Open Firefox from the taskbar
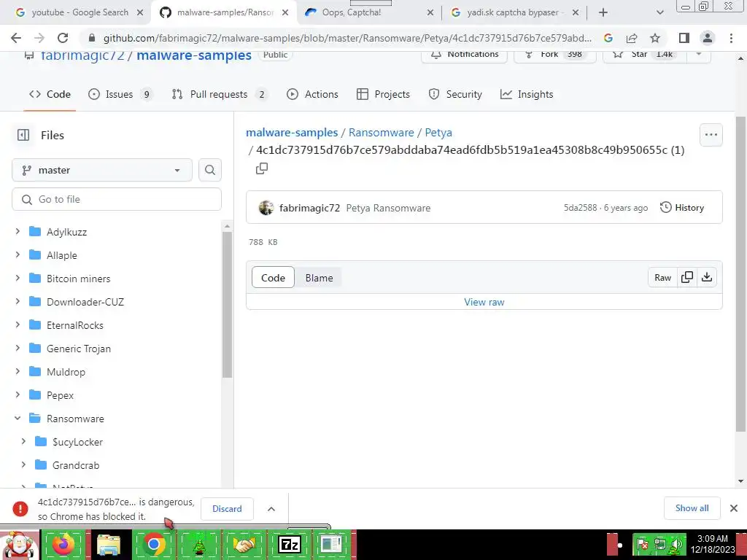This screenshot has width=747, height=560. (63, 544)
